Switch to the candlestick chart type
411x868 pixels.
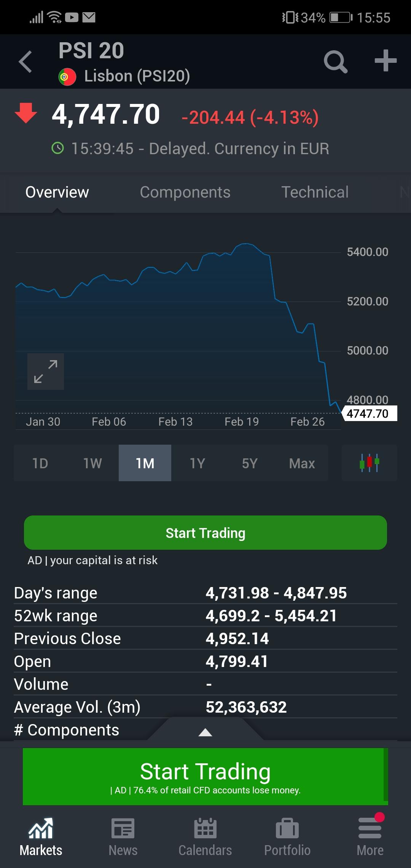(369, 463)
